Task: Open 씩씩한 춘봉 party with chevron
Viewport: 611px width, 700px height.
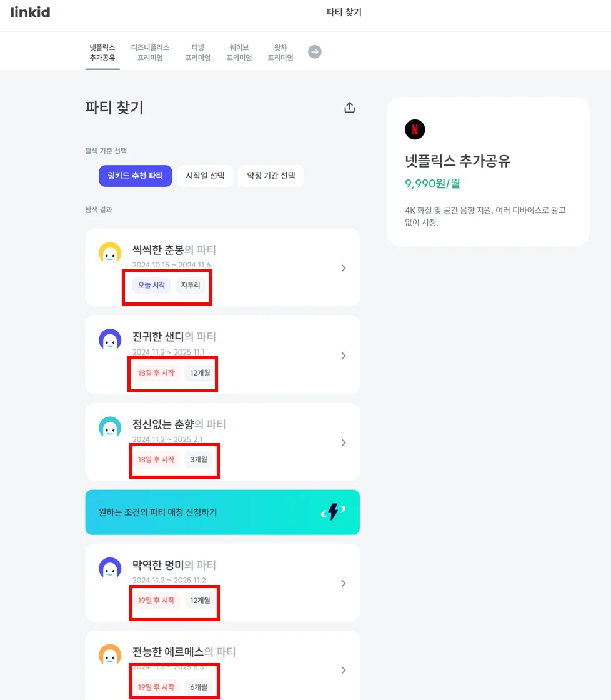Action: tap(343, 268)
